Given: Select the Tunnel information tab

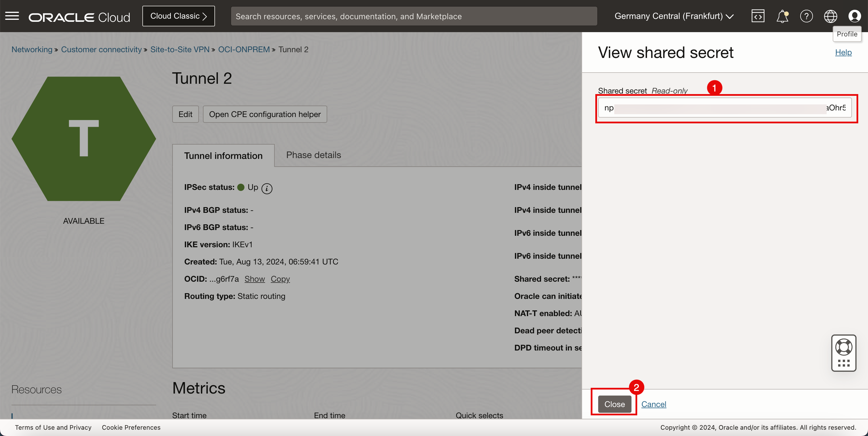Looking at the screenshot, I should point(223,155).
